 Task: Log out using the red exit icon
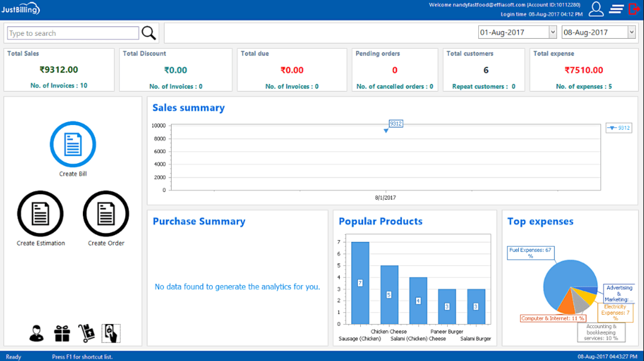click(x=634, y=9)
